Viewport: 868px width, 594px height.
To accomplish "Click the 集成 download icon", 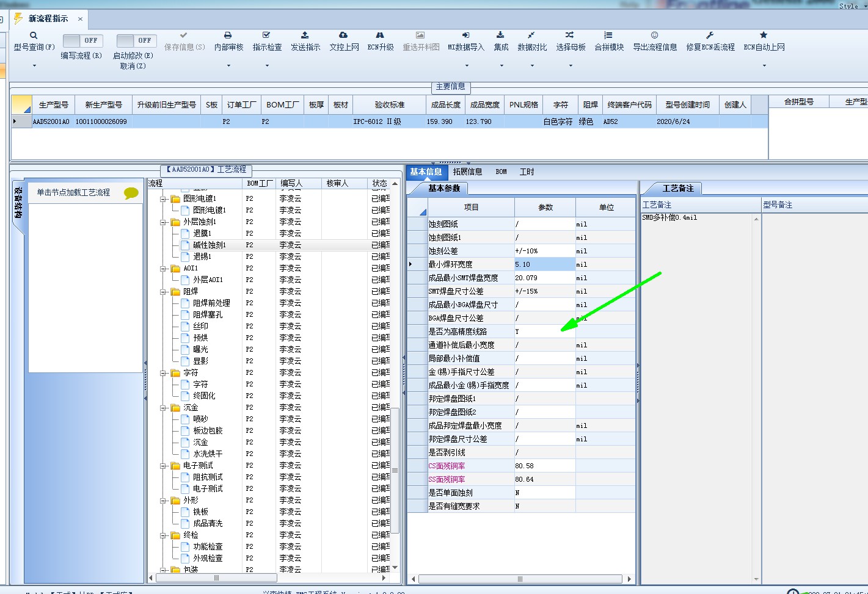I will [500, 35].
